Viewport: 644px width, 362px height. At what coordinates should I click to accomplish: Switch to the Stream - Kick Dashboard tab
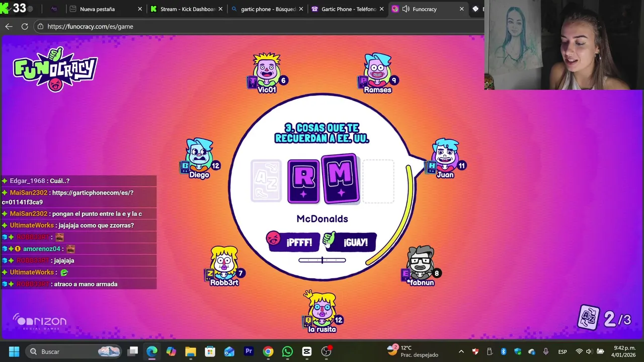187,9
